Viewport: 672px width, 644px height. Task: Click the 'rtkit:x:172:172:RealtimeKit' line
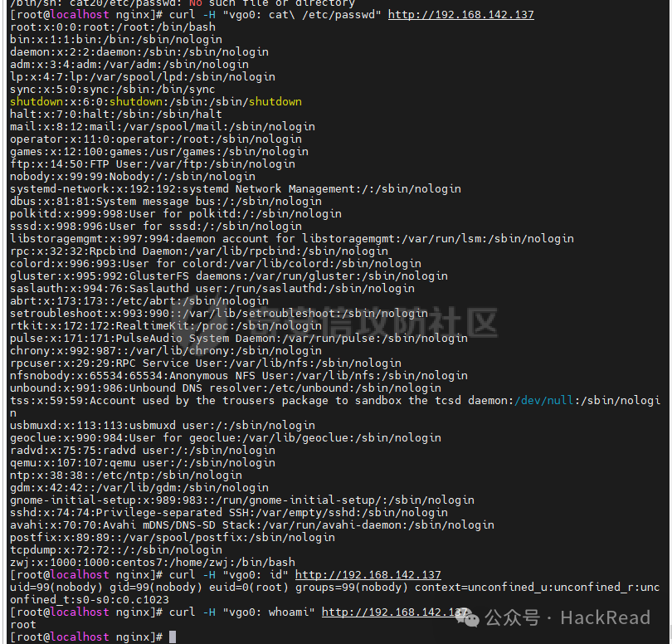[x=166, y=325]
